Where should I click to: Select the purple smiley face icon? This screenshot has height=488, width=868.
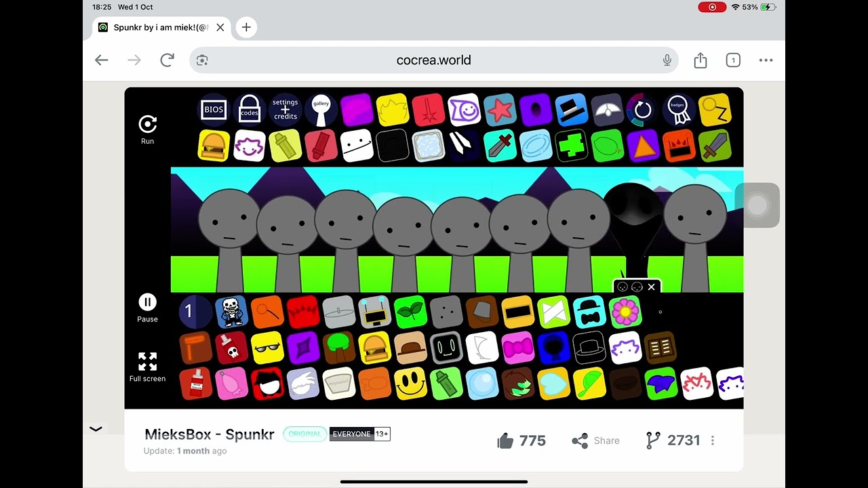click(x=465, y=110)
